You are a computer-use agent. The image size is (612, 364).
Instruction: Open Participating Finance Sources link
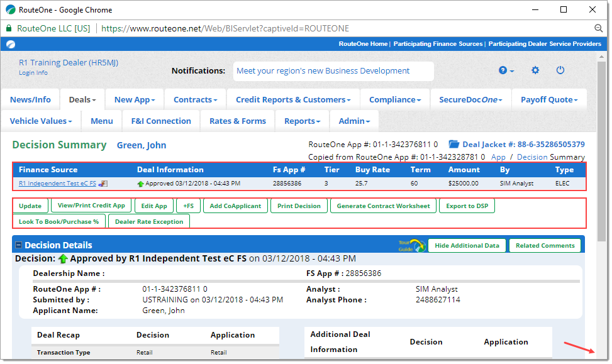coord(438,44)
